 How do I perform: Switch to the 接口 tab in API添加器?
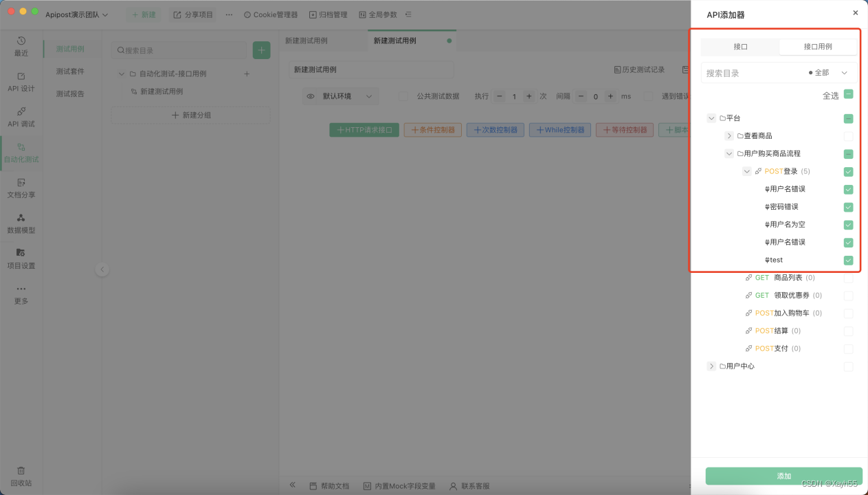tap(742, 47)
